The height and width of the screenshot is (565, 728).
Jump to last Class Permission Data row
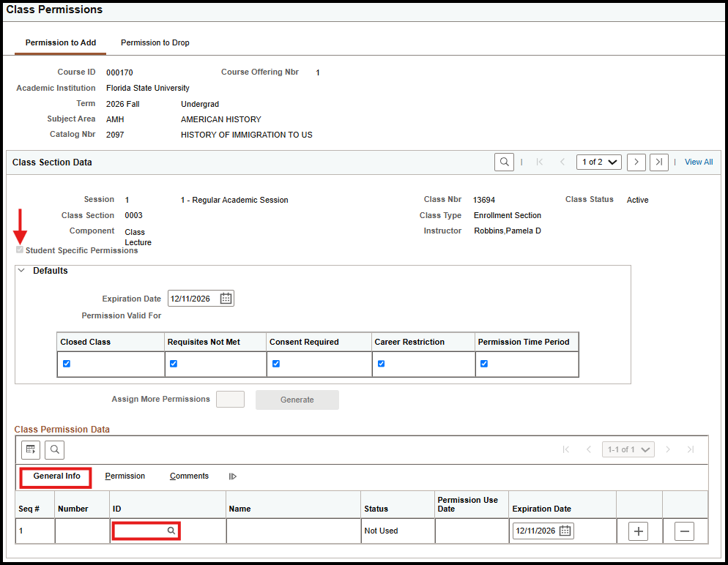click(691, 449)
